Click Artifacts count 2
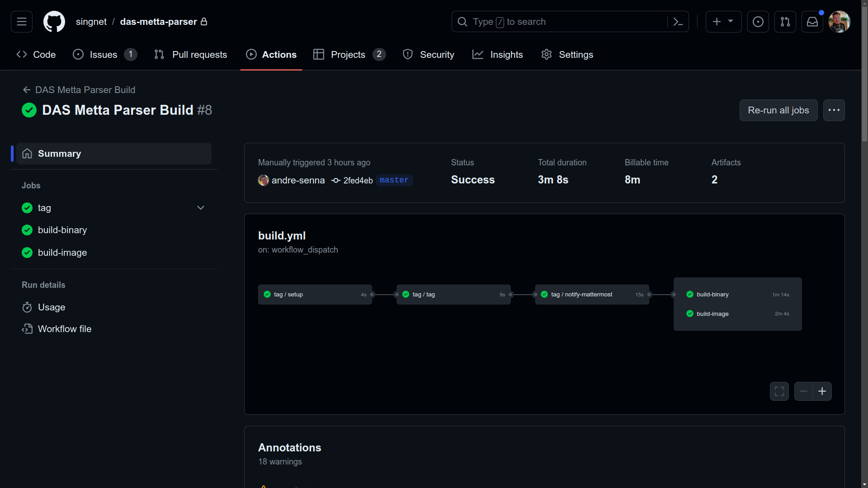Image resolution: width=868 pixels, height=488 pixels. click(714, 180)
